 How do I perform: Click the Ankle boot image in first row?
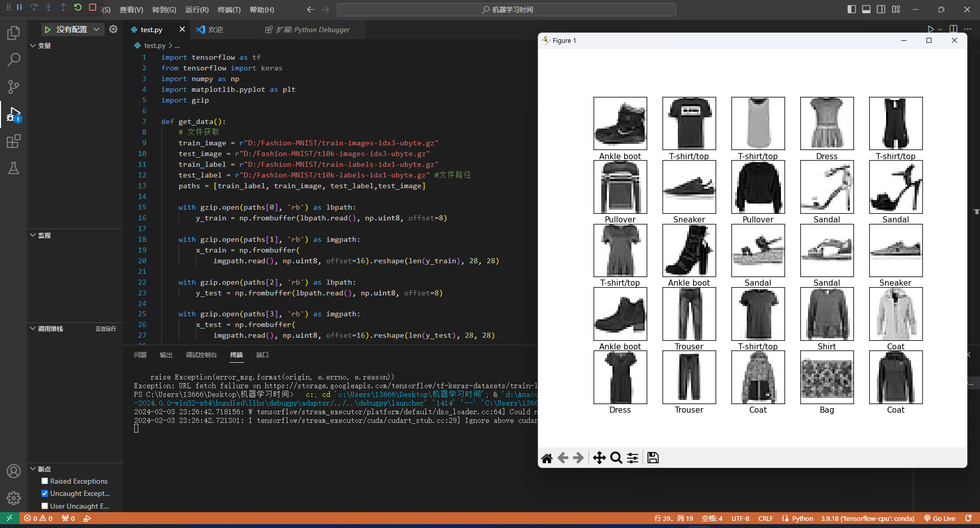[x=620, y=123]
